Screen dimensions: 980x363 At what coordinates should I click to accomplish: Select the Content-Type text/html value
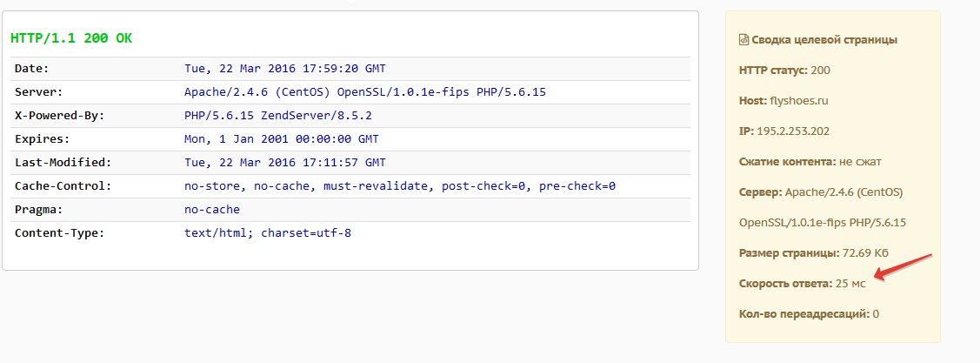click(x=268, y=232)
